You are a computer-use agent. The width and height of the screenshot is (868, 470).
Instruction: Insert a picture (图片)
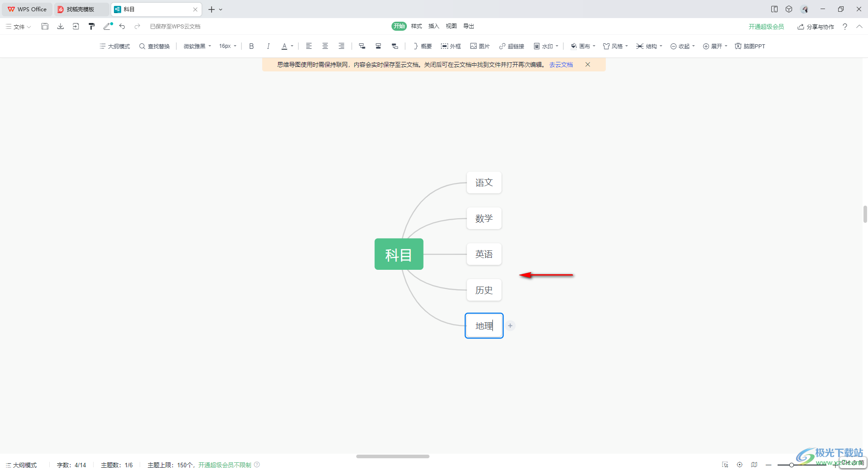[x=480, y=46]
